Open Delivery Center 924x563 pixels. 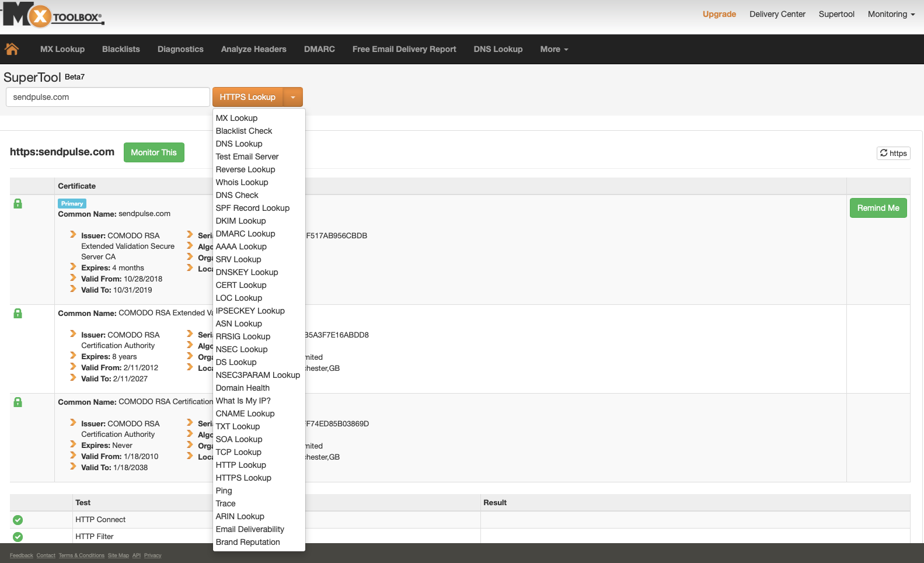pos(777,14)
